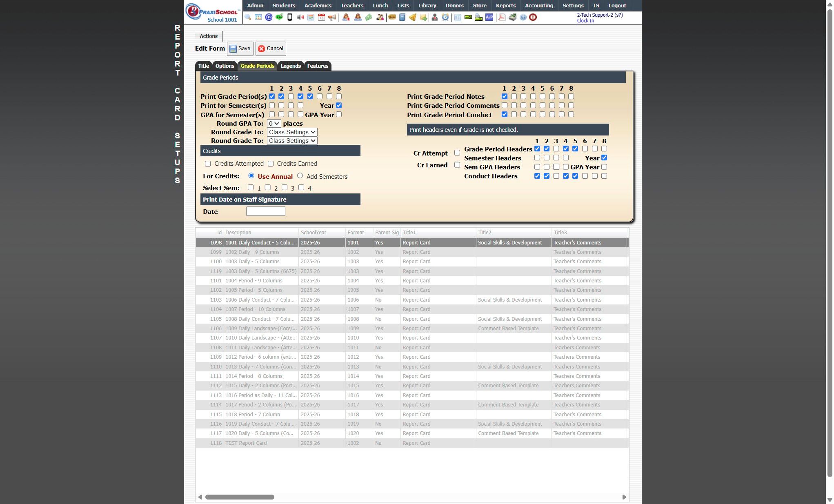Open the email @ icon
The height and width of the screenshot is (504, 834).
269,17
